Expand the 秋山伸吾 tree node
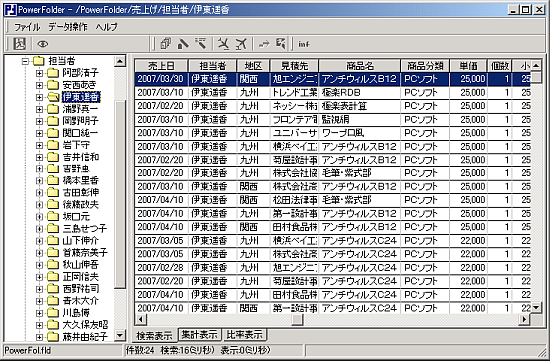This screenshot has height=361, width=550. pos(39,265)
